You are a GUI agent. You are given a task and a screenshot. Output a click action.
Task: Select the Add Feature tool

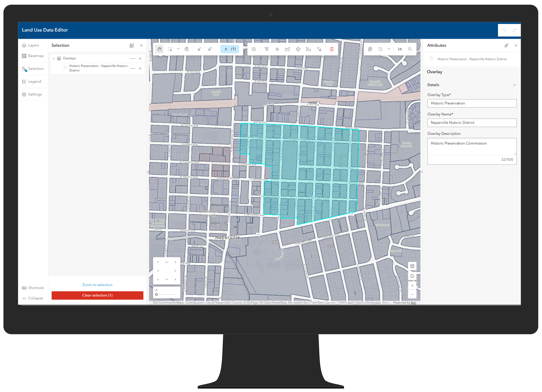point(254,49)
